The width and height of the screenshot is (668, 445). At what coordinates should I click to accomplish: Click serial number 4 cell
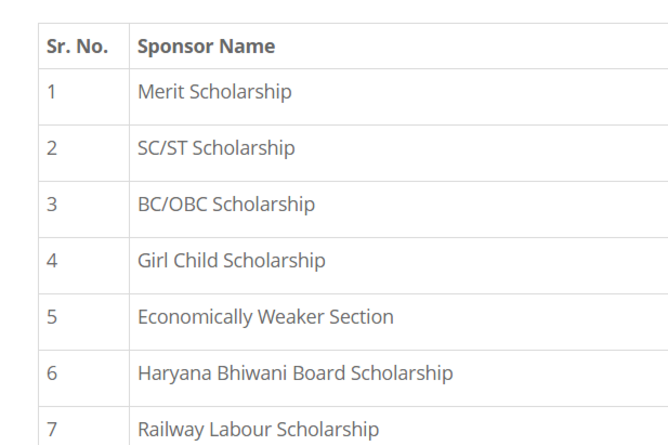(x=52, y=260)
